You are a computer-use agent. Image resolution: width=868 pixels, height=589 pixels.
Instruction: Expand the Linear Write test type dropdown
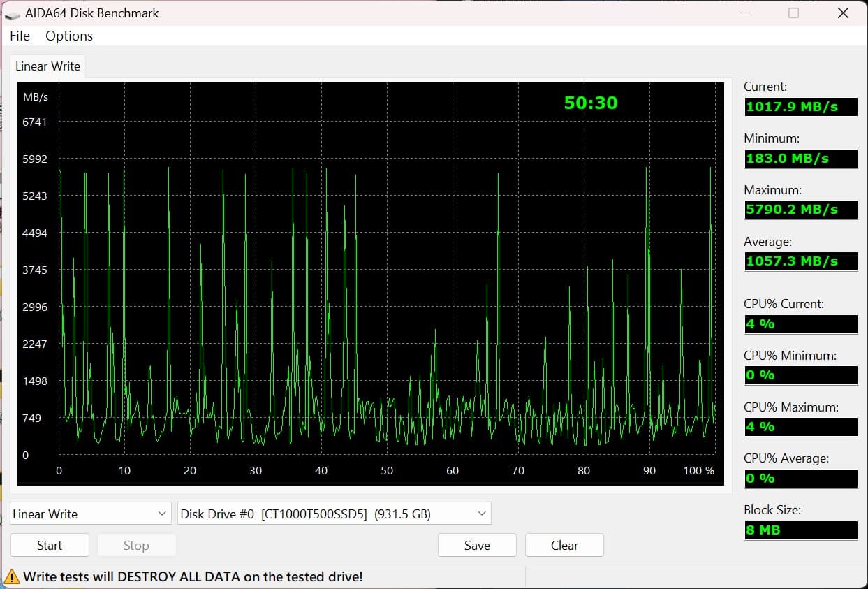click(91, 514)
